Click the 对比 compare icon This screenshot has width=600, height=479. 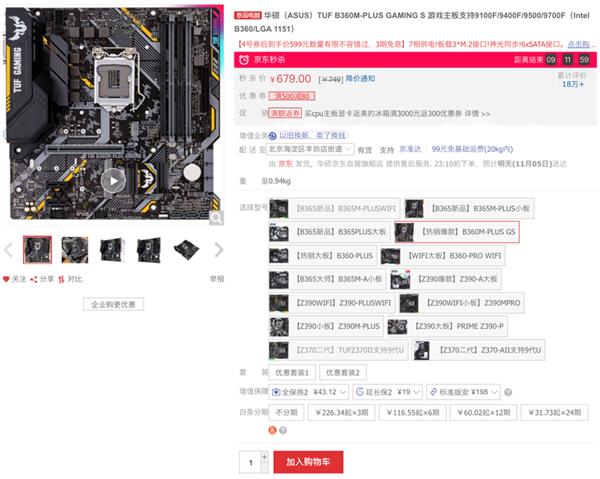tap(61, 279)
